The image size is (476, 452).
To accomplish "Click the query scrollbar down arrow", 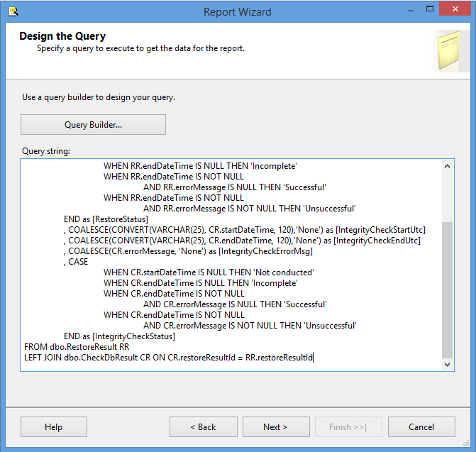I will [448, 365].
